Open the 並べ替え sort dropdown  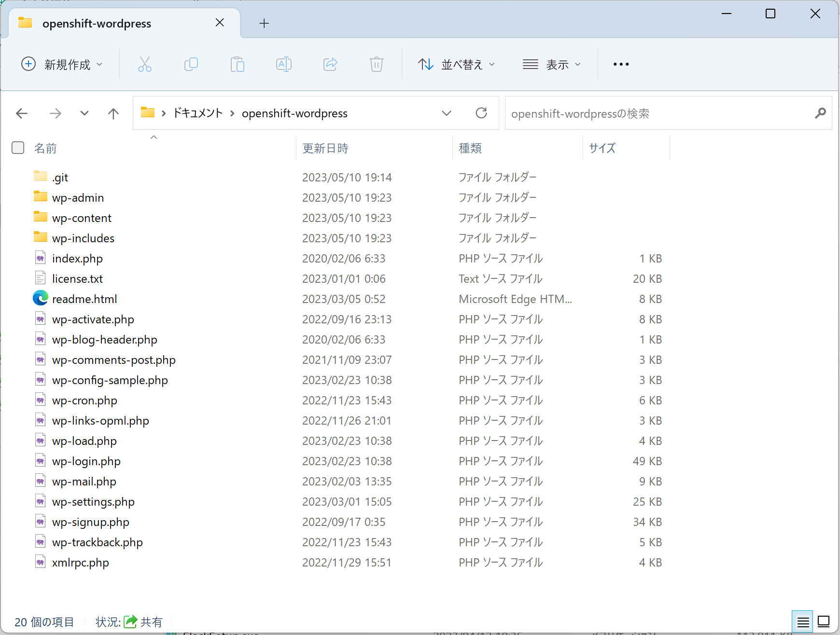pyautogui.click(x=456, y=64)
